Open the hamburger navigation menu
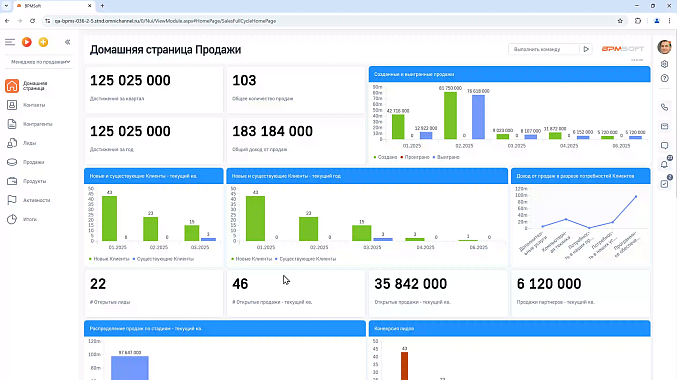 click(10, 42)
